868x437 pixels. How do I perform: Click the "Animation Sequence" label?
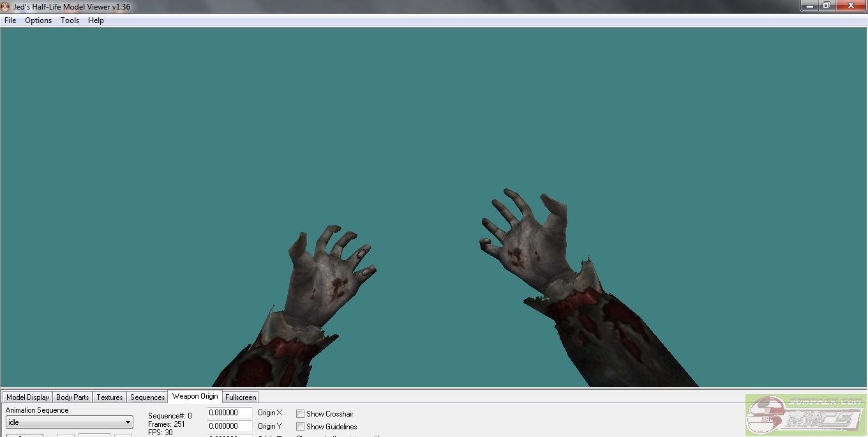tap(37, 410)
